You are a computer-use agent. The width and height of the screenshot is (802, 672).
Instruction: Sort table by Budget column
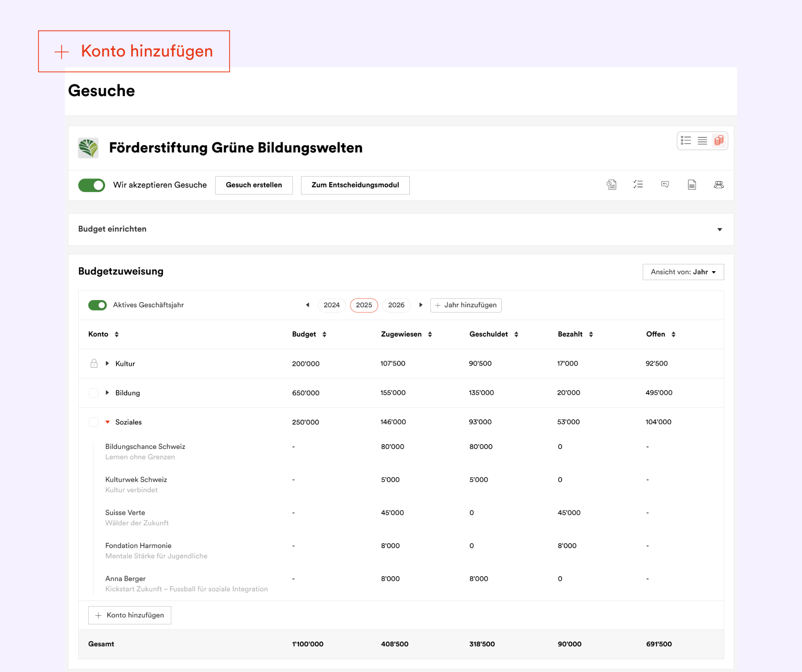point(324,334)
